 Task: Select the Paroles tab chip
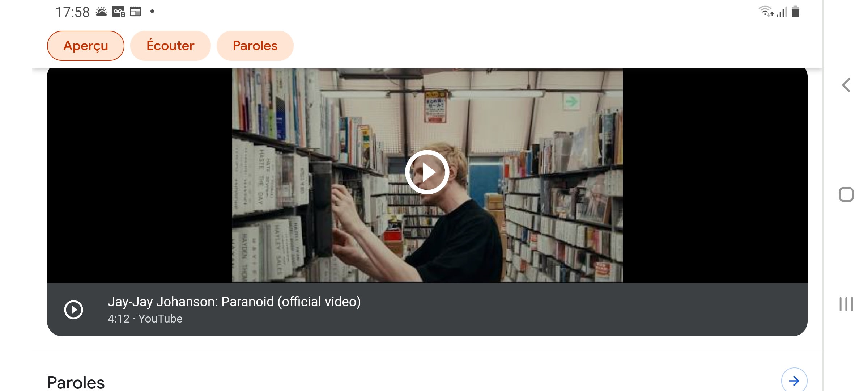click(255, 46)
